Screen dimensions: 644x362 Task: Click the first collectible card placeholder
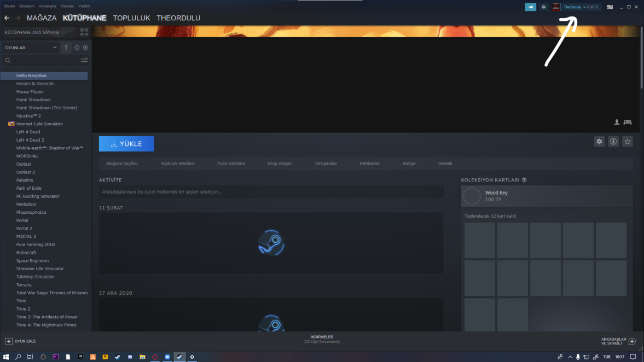click(480, 240)
